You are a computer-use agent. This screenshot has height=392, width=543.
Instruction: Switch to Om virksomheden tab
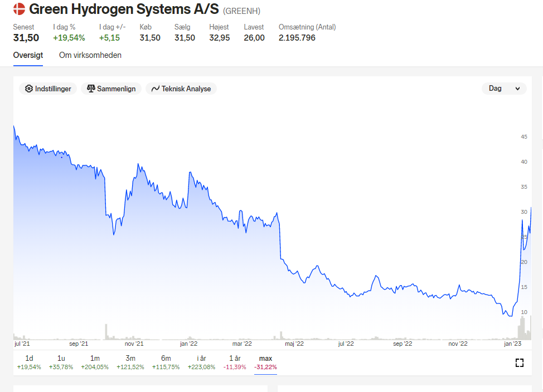coord(90,55)
